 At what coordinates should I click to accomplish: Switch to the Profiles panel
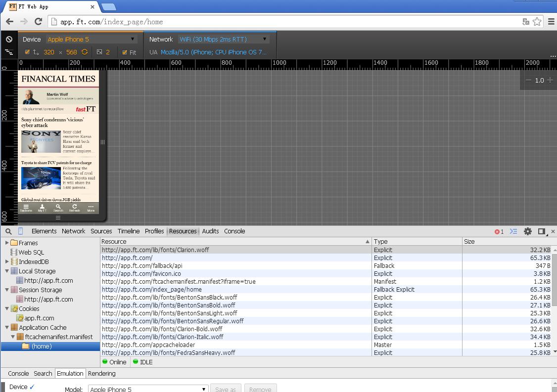(154, 231)
